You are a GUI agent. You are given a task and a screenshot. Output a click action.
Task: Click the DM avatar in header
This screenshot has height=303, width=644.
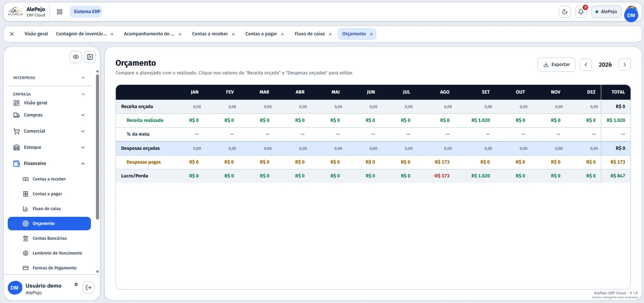point(631,15)
